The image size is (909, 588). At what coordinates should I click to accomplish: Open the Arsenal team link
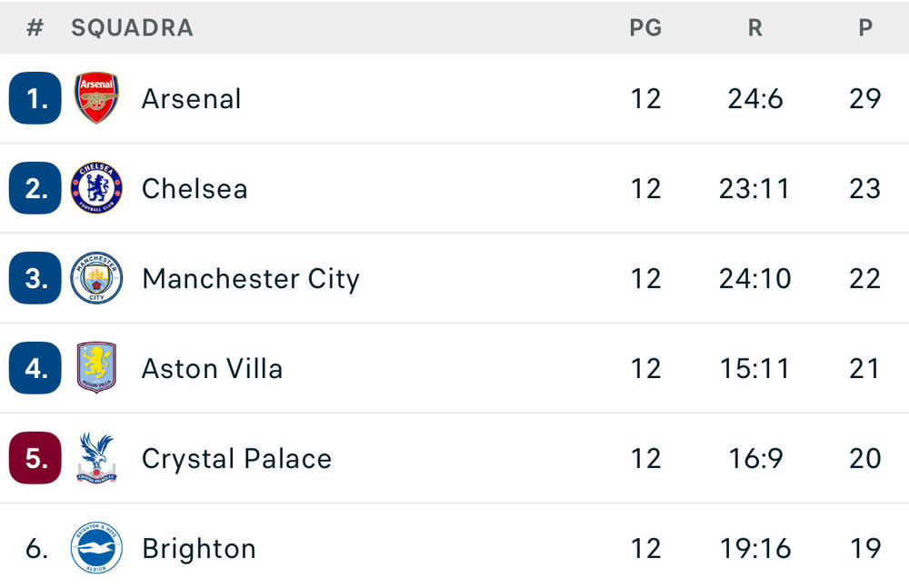coord(192,98)
